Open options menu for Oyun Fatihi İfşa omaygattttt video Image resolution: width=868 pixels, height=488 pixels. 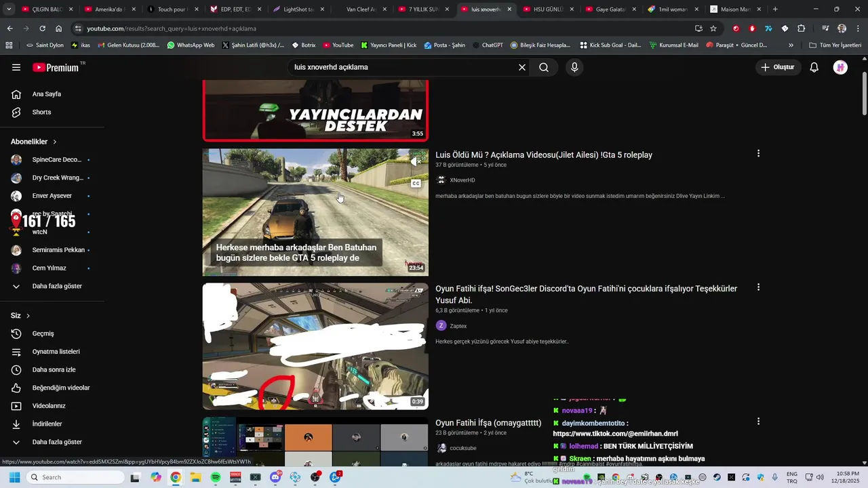[x=758, y=422]
